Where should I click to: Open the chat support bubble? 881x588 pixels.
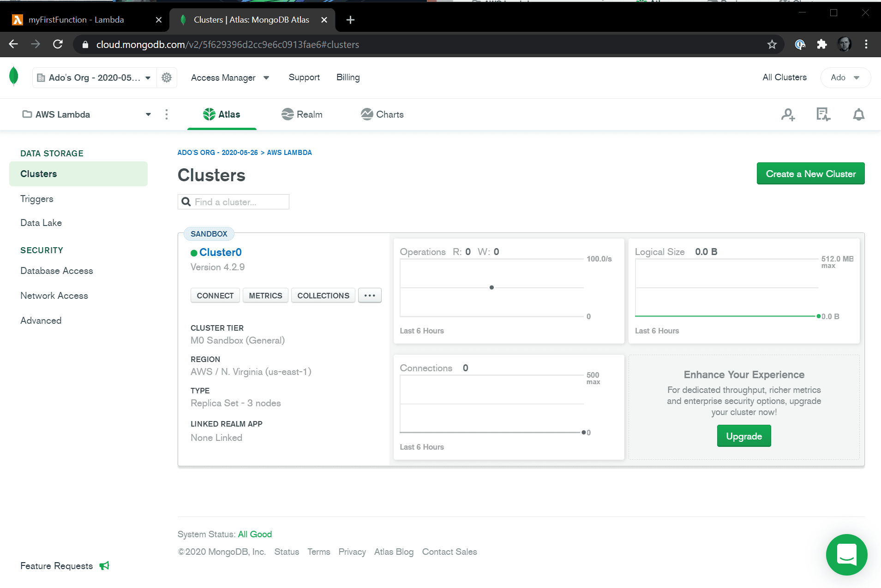point(846,554)
